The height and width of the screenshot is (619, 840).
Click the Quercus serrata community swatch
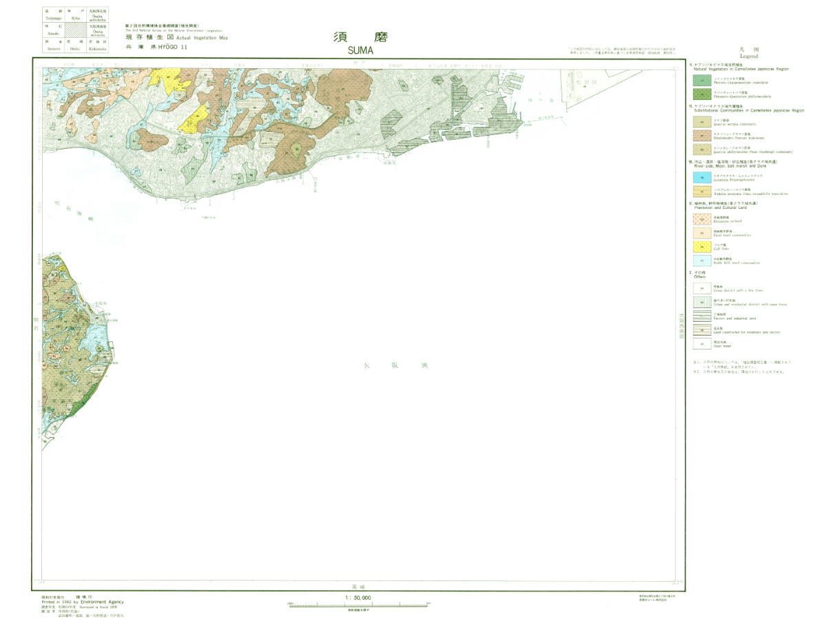[x=701, y=121]
